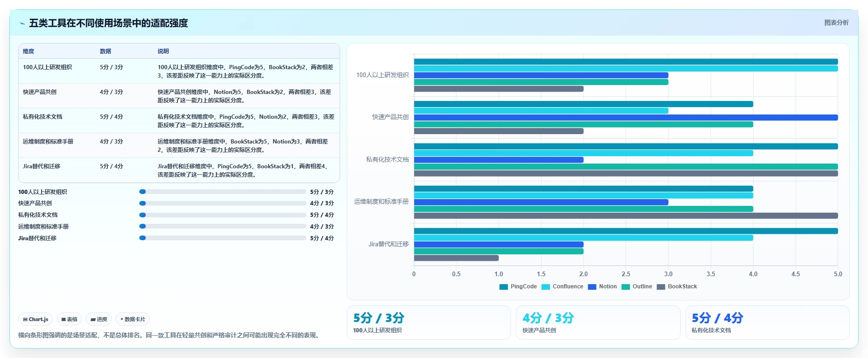868x358 pixels.
Task: Click the dark teal PingCode bar in Jira替代和迁移 group
Action: (x=626, y=231)
